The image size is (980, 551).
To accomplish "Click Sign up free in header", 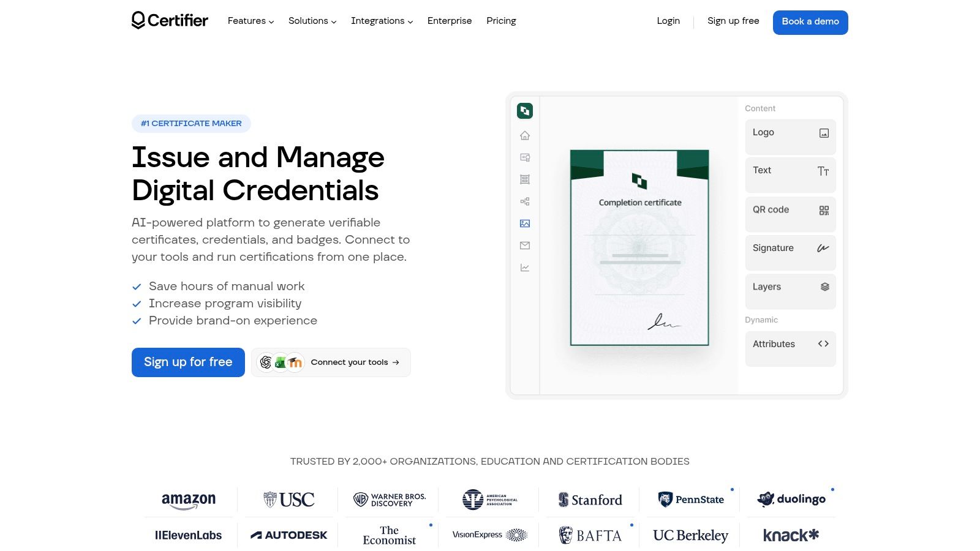I will 733,21.
